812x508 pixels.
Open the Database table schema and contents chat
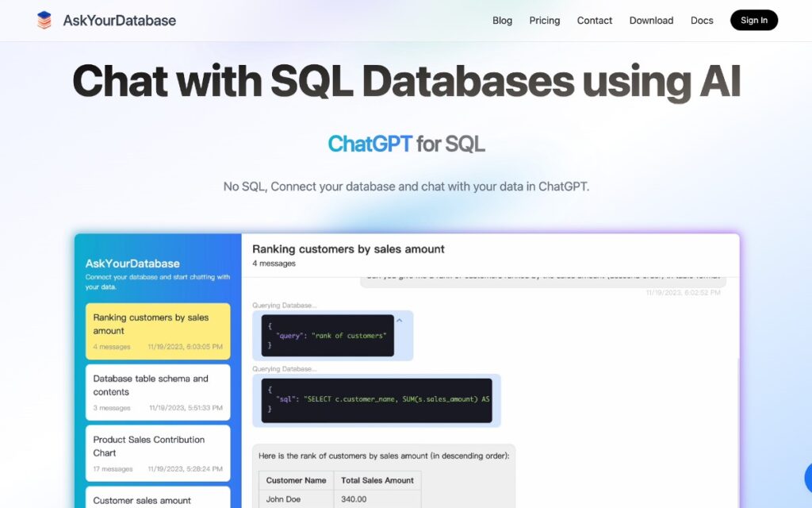click(157, 391)
